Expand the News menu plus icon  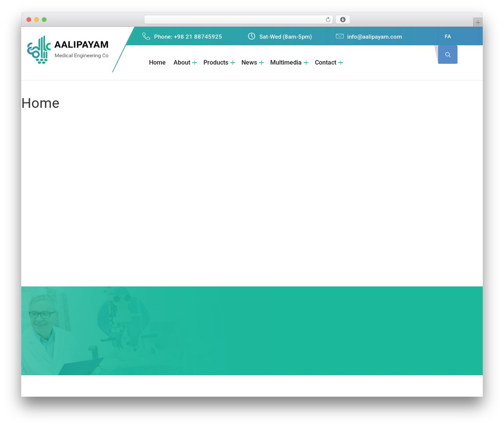click(x=261, y=63)
